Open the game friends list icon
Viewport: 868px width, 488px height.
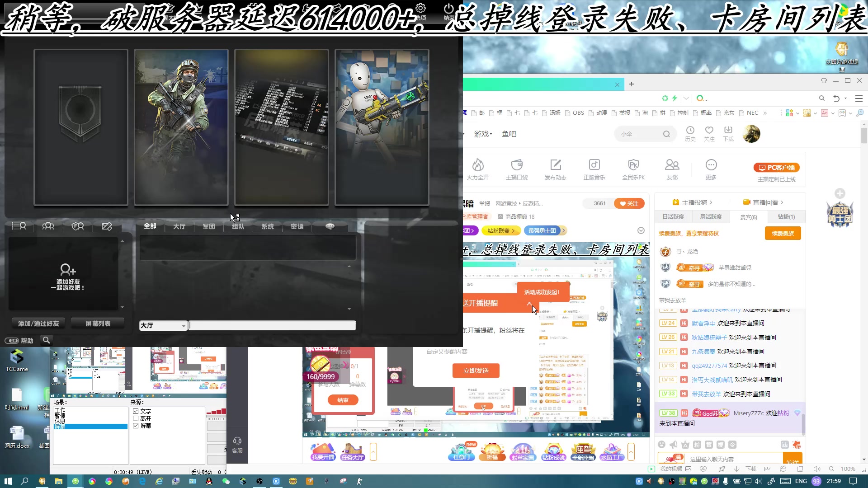19,226
